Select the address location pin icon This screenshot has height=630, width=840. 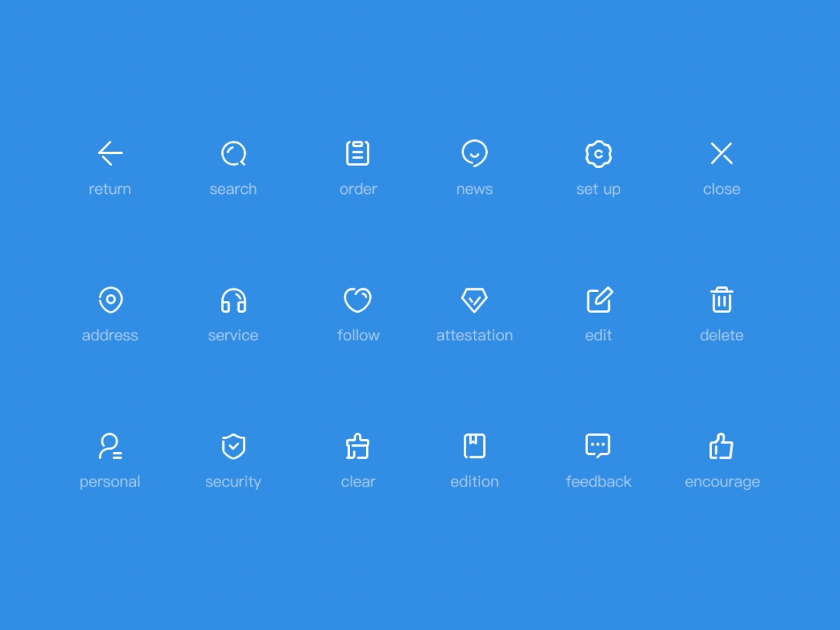[x=111, y=300]
